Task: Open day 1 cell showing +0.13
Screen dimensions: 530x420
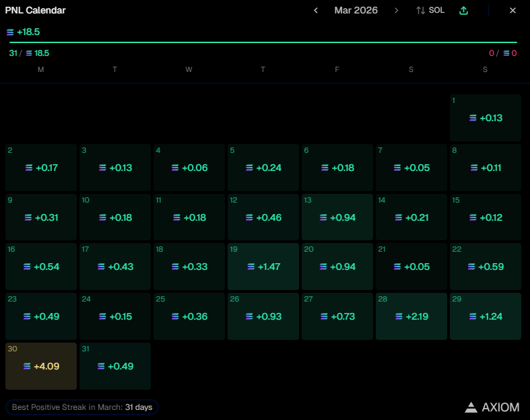Action: tap(486, 118)
